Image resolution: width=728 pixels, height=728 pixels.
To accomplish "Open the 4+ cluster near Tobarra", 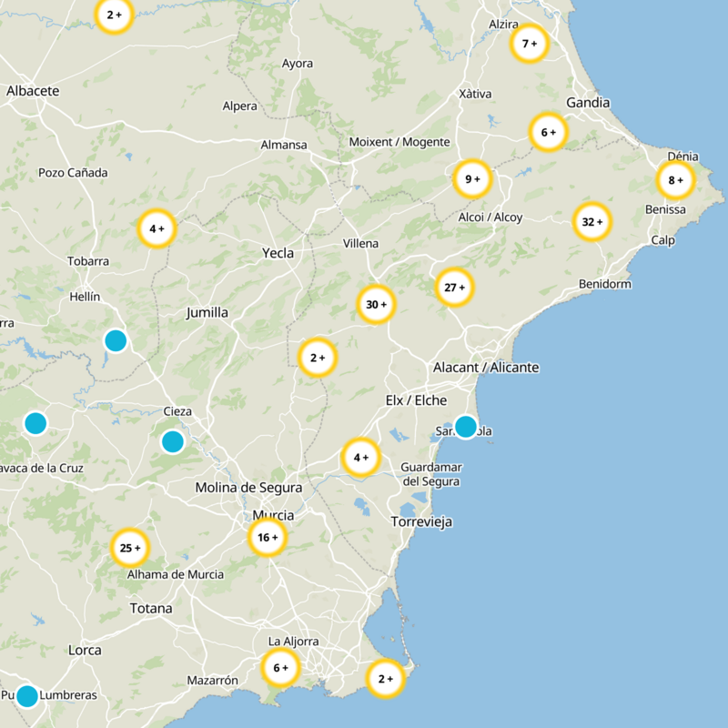I will [x=157, y=229].
